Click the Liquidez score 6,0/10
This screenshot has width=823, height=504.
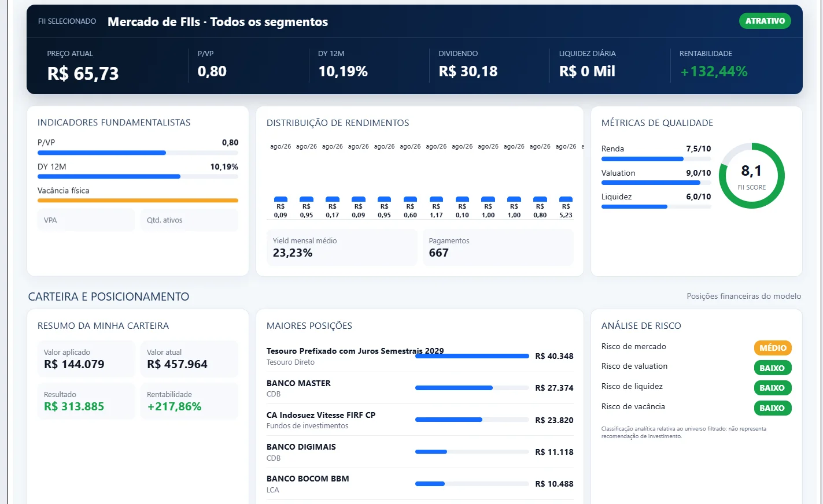coord(699,197)
